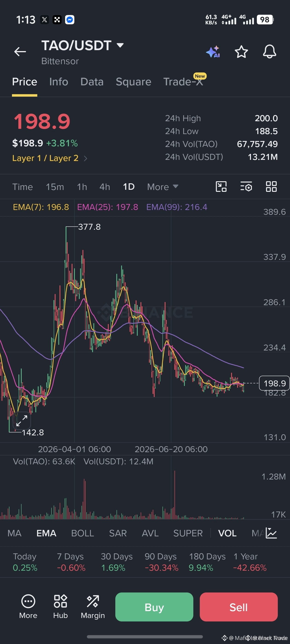Screen dimensions: 290x644
Task: Toggle the VOL sub-indicator
Action: point(227,533)
